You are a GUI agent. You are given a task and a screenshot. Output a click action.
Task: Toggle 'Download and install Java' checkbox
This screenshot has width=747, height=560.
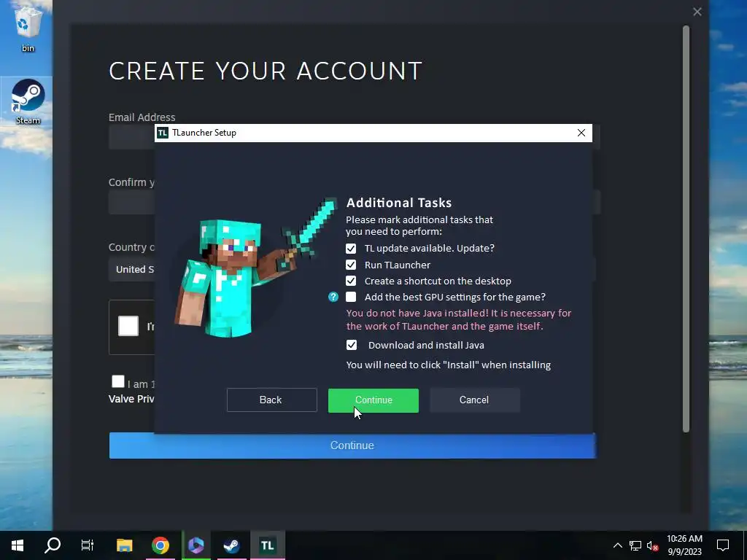(351, 345)
